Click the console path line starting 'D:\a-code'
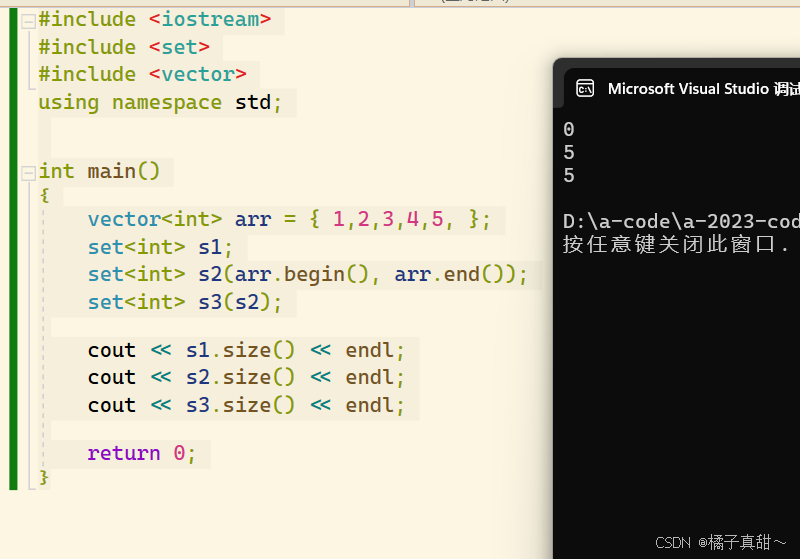The height and width of the screenshot is (559, 800). point(681,222)
